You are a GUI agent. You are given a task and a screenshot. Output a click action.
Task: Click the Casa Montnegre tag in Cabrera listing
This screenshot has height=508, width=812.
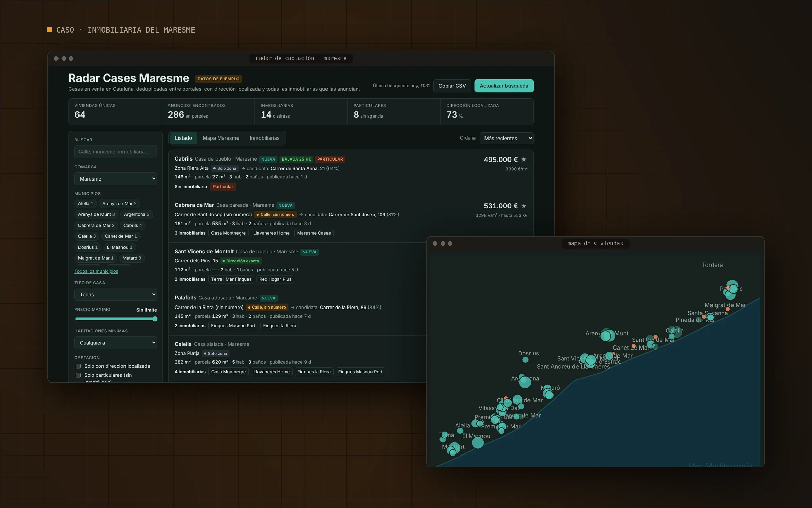coord(228,233)
